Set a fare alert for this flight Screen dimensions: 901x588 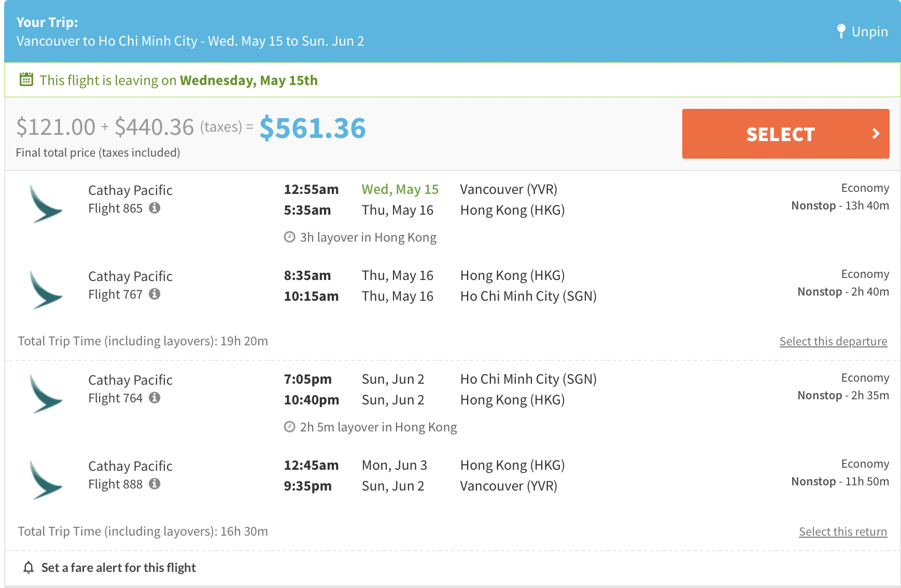click(118, 568)
